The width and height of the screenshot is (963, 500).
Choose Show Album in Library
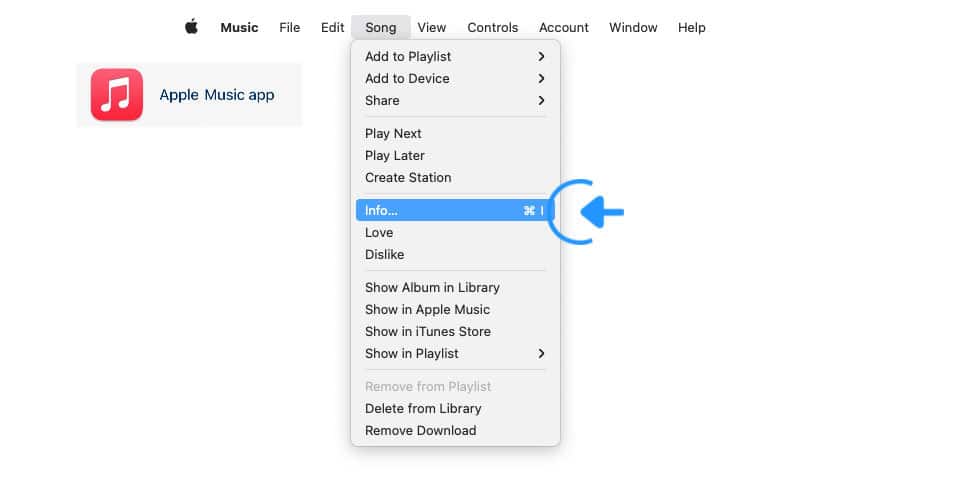[x=455, y=287]
